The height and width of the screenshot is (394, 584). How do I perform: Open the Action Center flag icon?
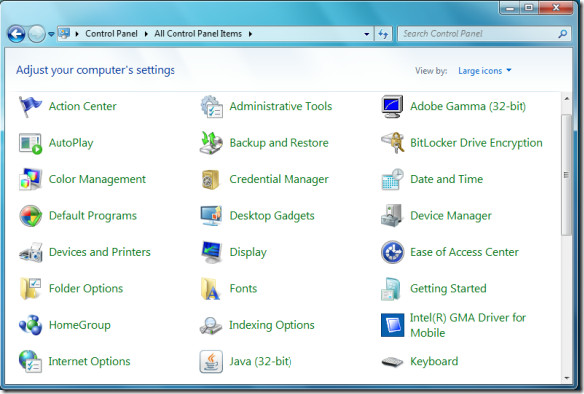click(30, 107)
